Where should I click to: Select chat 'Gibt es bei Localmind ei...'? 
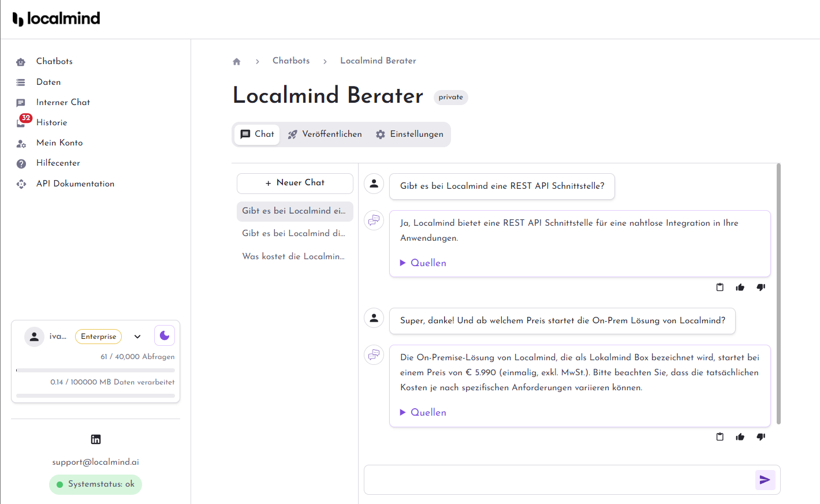[x=295, y=211]
